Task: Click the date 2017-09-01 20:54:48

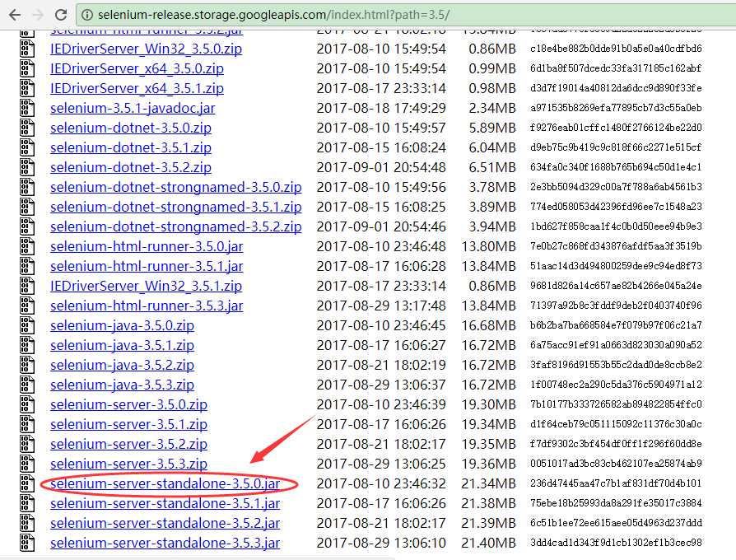Action: (x=381, y=167)
